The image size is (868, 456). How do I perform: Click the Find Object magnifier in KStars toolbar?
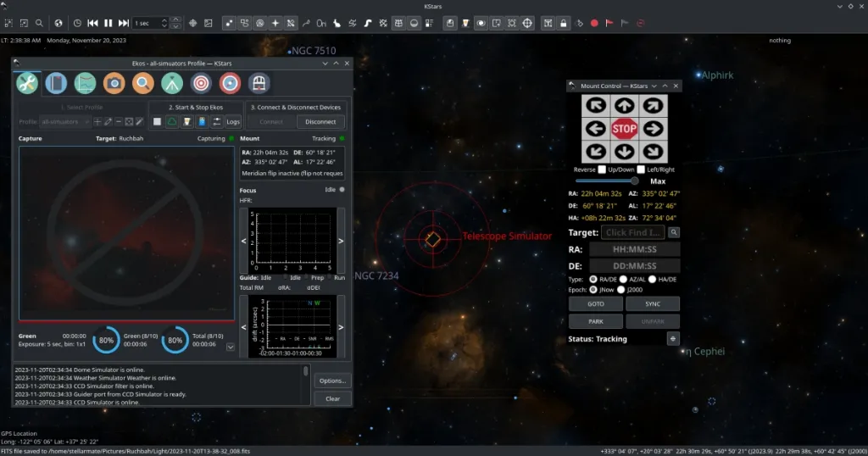click(39, 23)
